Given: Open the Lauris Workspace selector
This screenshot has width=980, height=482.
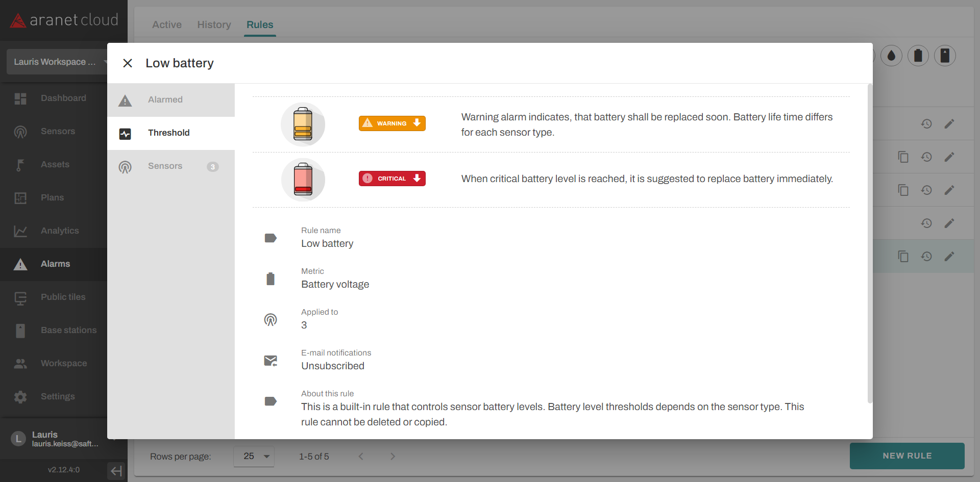Looking at the screenshot, I should (x=56, y=62).
